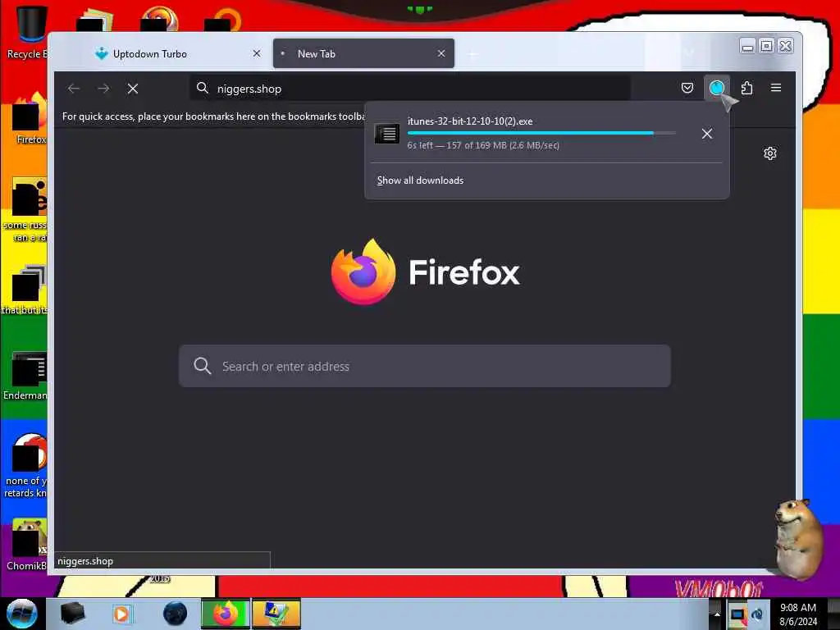Click the itunes installer file icon
The width and height of the screenshot is (840, 630).
tap(387, 134)
